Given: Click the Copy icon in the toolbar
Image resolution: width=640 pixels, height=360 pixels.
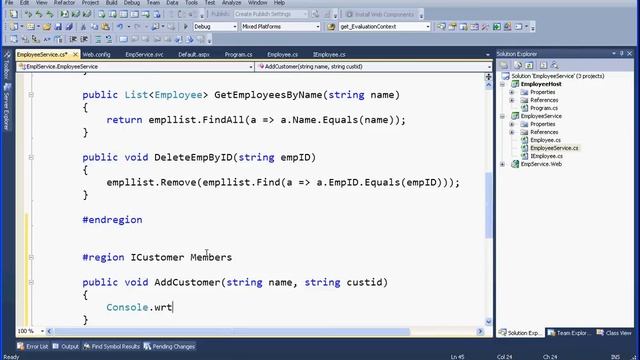Looking at the screenshot, I should [x=94, y=27].
